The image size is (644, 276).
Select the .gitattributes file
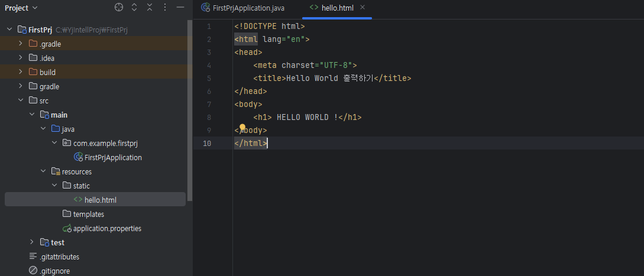pyautogui.click(x=59, y=256)
